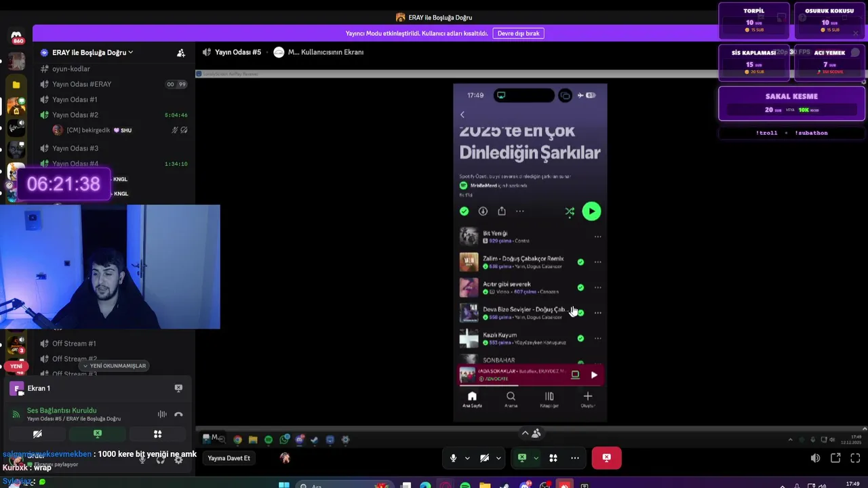868x488 pixels.
Task: Toggle the playlist saved checkmark
Action: pyautogui.click(x=464, y=211)
